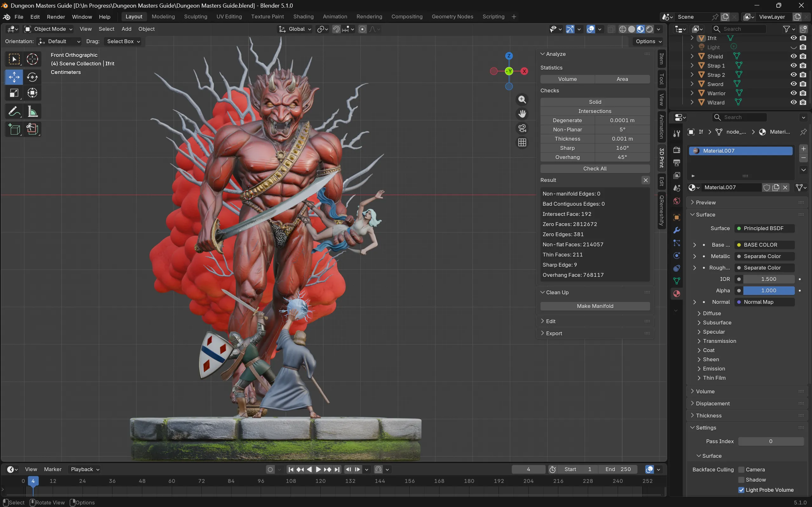Select the Scale tool
This screenshot has height=507, width=812.
click(14, 93)
